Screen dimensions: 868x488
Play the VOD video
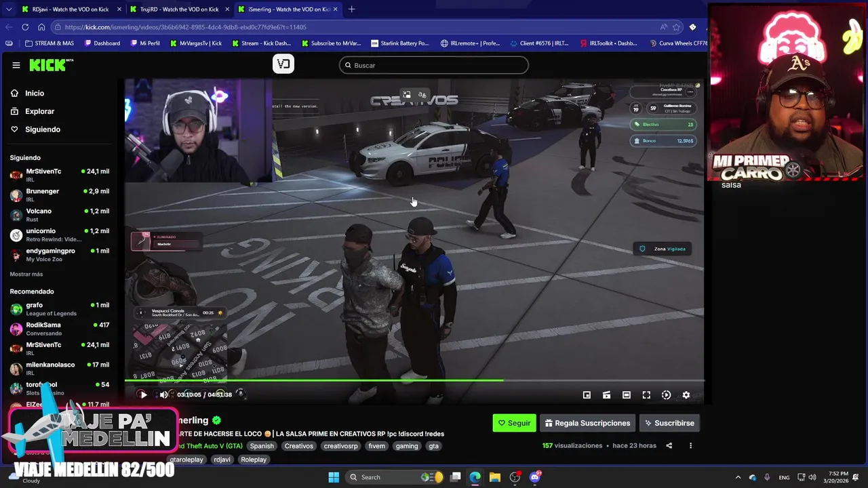pyautogui.click(x=143, y=394)
